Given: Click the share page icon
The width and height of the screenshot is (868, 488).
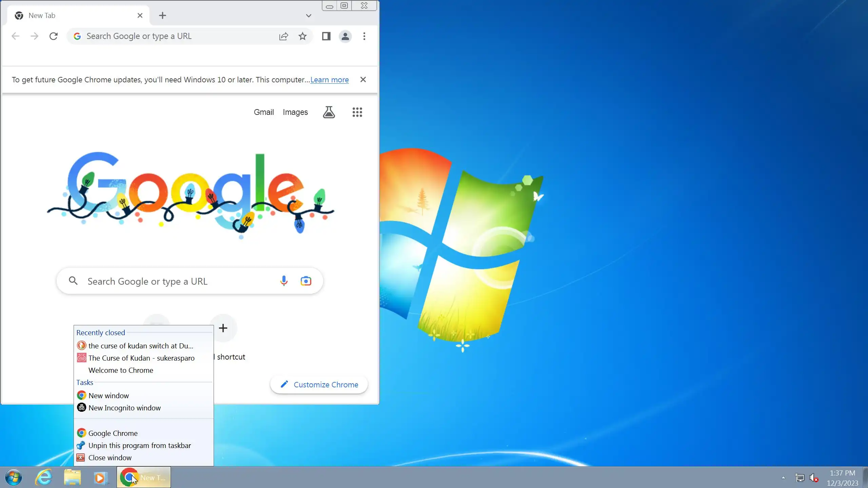Looking at the screenshot, I should [x=283, y=36].
